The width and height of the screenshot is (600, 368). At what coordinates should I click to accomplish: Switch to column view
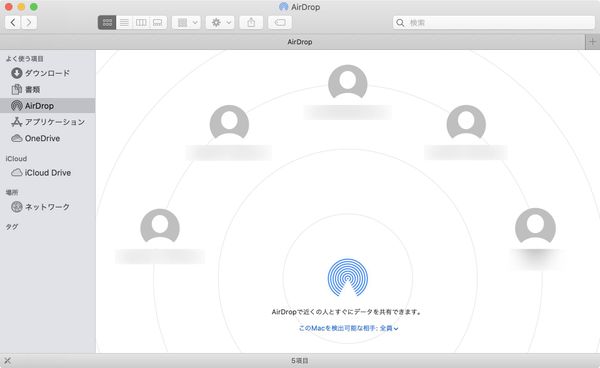click(141, 23)
